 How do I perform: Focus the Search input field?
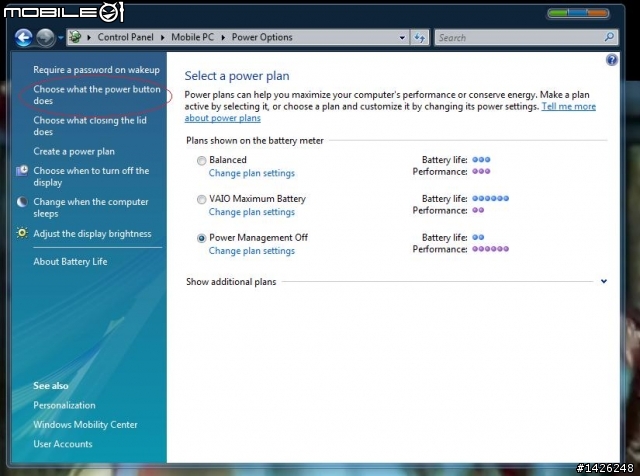526,38
